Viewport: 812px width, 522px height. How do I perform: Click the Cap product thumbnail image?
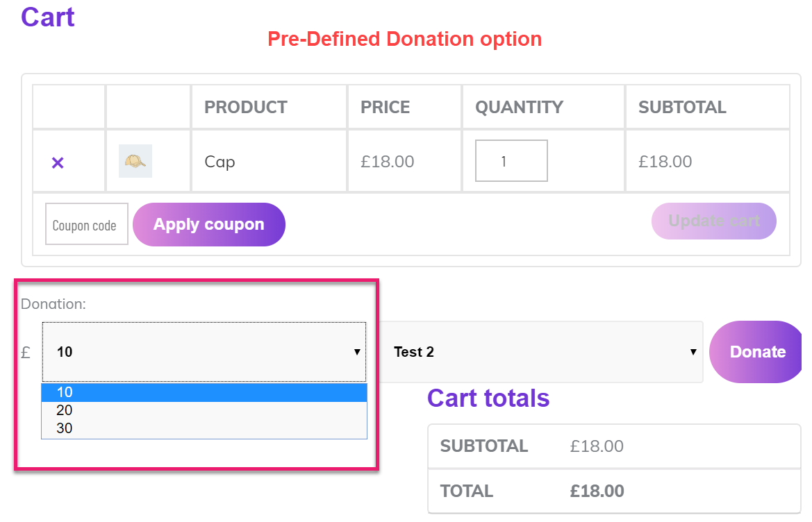click(x=135, y=161)
